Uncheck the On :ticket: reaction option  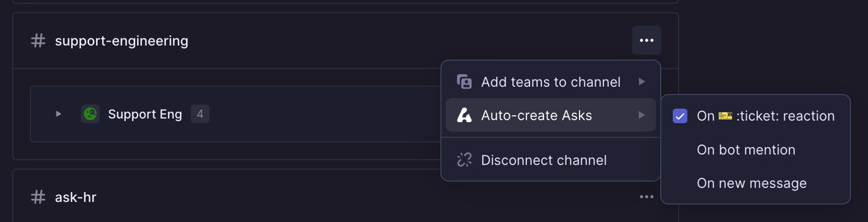click(680, 116)
